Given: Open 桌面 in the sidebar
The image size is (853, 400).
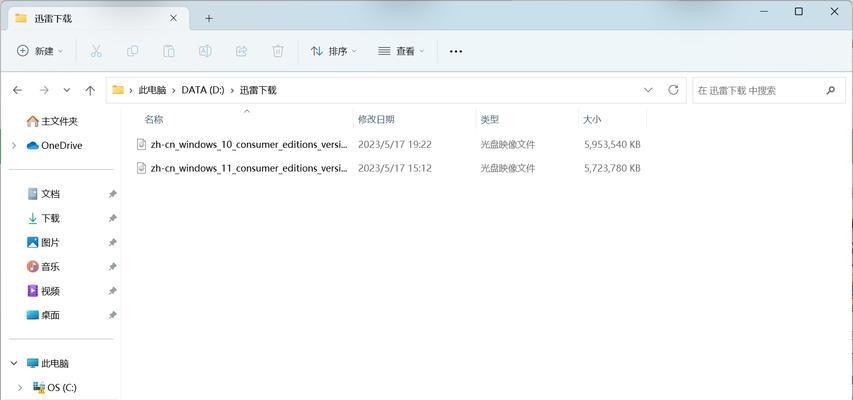Looking at the screenshot, I should [44, 315].
